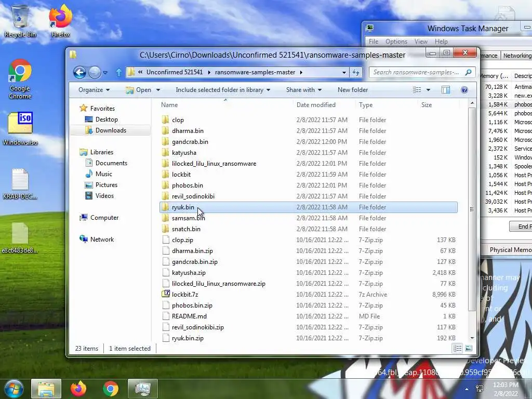Sort files by Size column

point(438,105)
